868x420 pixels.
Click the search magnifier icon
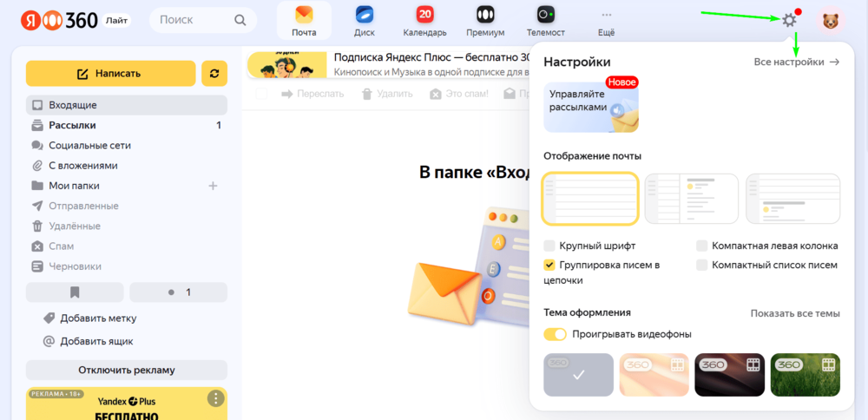(x=240, y=21)
